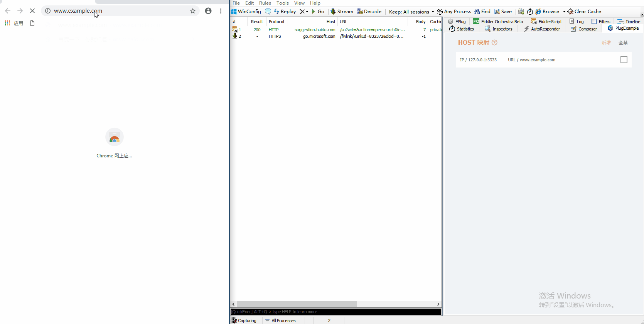This screenshot has width=644, height=324.
Task: Save sessions with Save button
Action: click(x=503, y=12)
